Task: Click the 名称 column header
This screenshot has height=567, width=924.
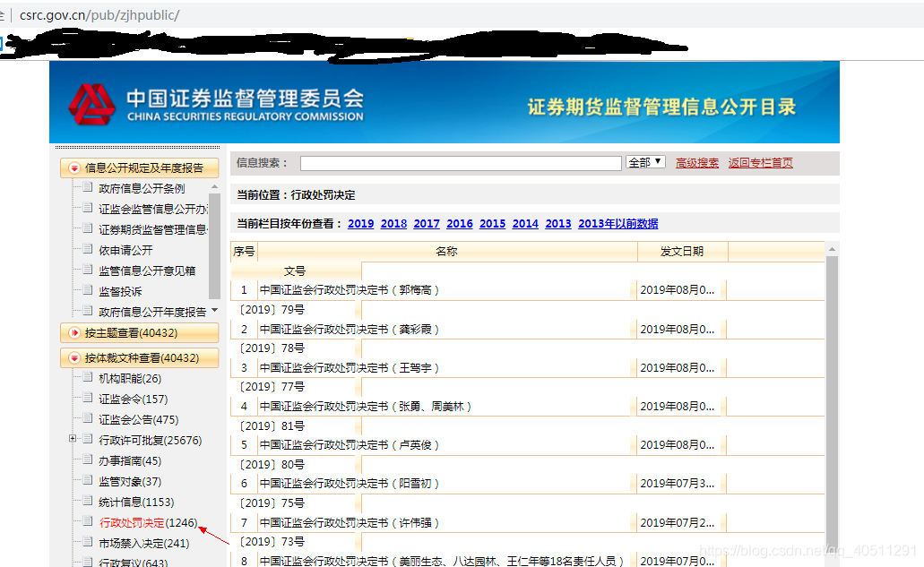Action: pos(446,252)
